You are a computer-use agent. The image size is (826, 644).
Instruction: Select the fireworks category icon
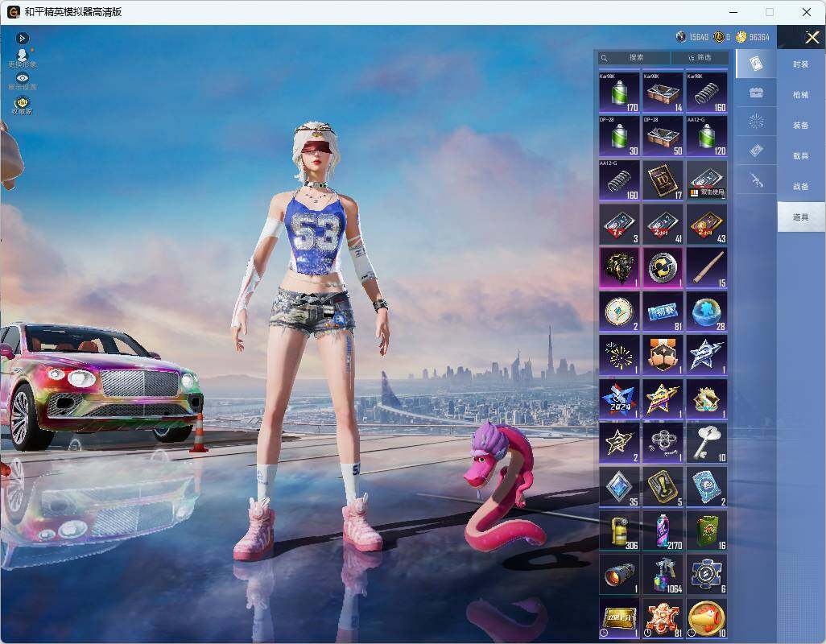pos(756,122)
